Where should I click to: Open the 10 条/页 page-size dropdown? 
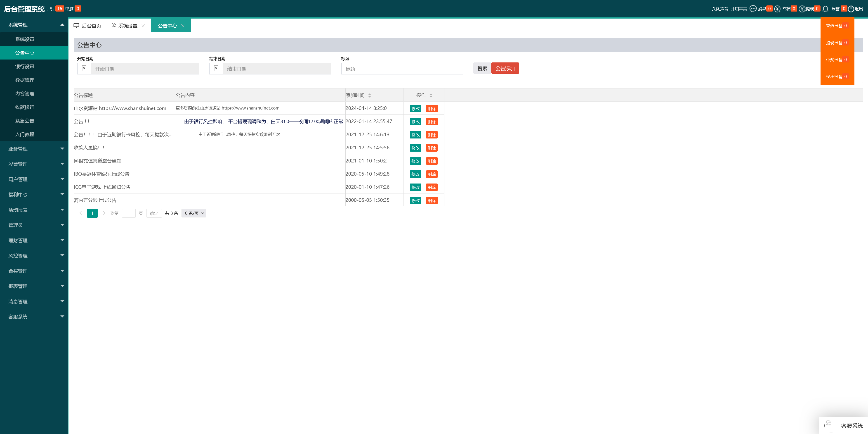tap(193, 213)
